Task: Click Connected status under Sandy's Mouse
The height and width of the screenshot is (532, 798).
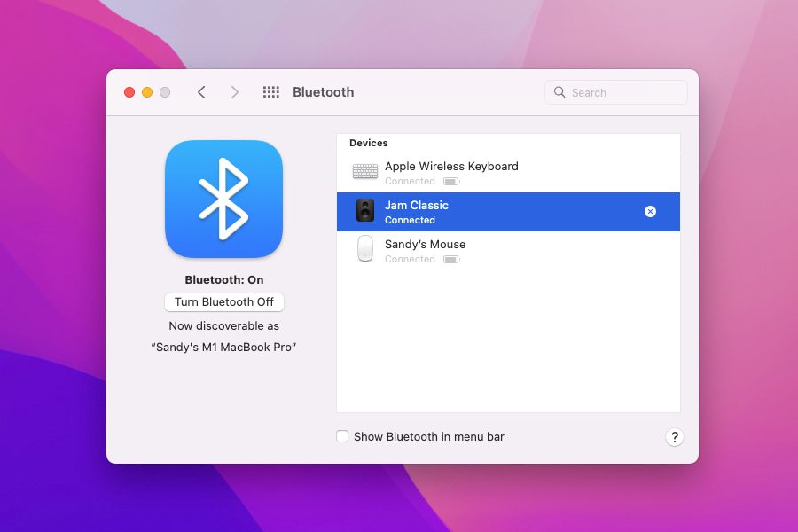Action: (x=410, y=259)
